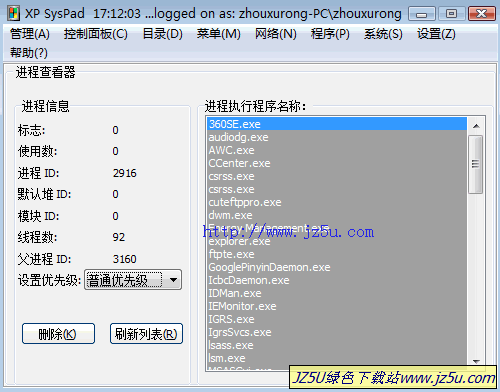Maximize the XP SysPad window

pos(451,14)
